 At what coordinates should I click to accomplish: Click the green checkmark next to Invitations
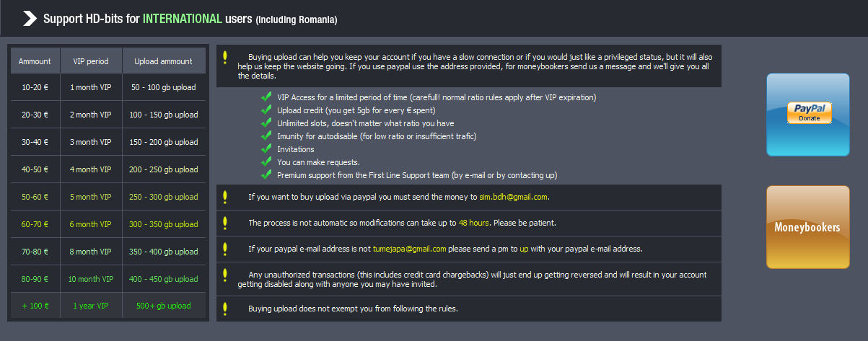click(x=266, y=149)
